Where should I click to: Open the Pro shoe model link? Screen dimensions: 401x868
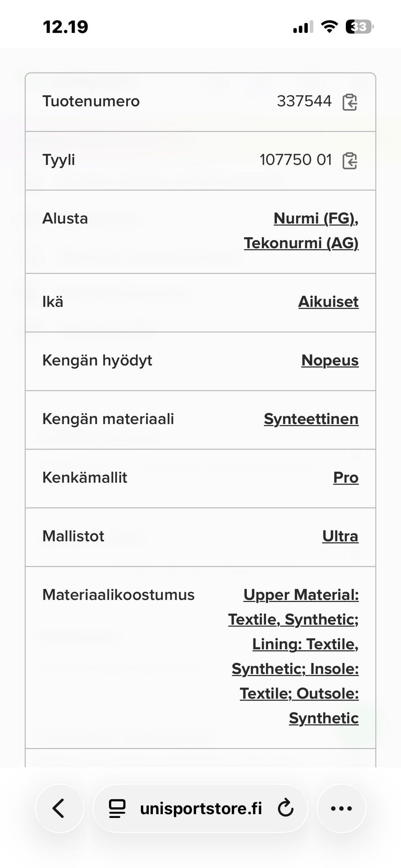click(x=346, y=477)
